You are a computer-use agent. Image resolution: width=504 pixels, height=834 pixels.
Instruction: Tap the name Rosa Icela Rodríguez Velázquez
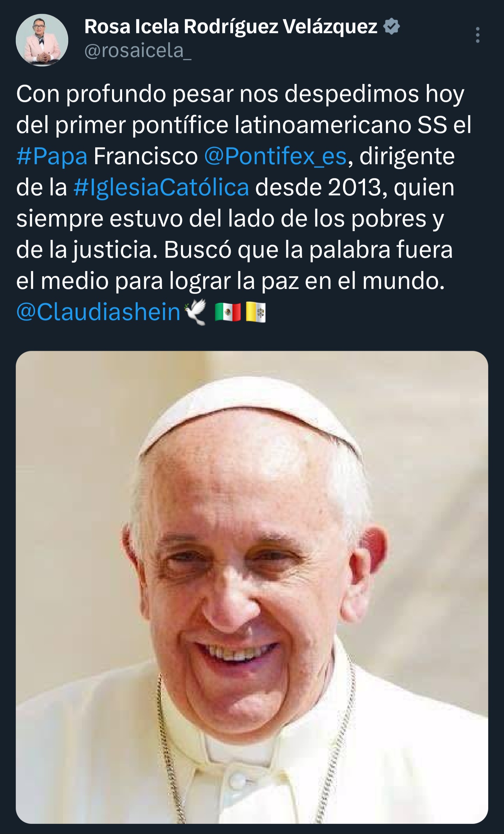tap(231, 26)
